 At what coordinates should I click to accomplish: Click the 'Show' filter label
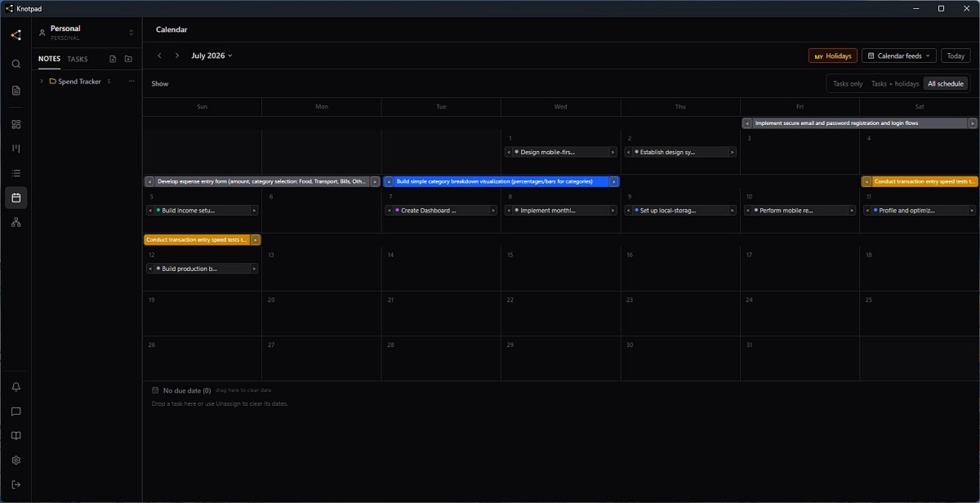point(160,84)
